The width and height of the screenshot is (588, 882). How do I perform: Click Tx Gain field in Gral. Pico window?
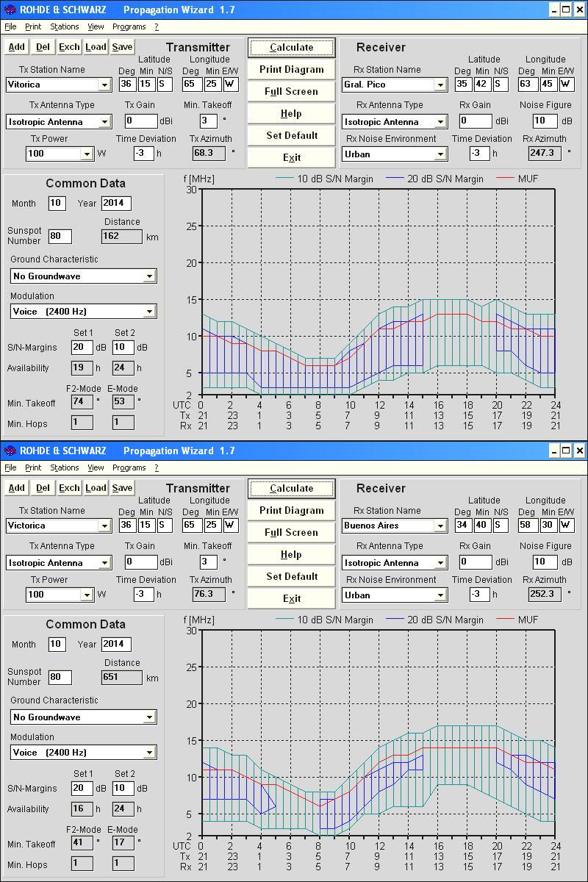[141, 121]
